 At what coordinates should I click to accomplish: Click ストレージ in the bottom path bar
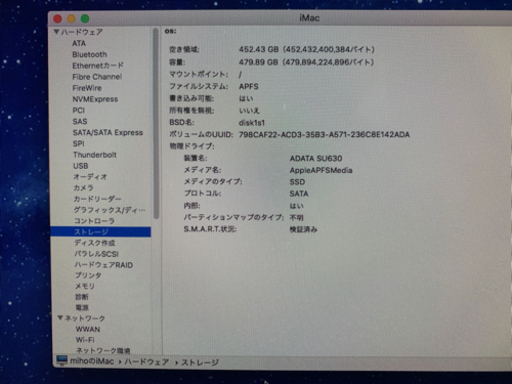[200, 362]
